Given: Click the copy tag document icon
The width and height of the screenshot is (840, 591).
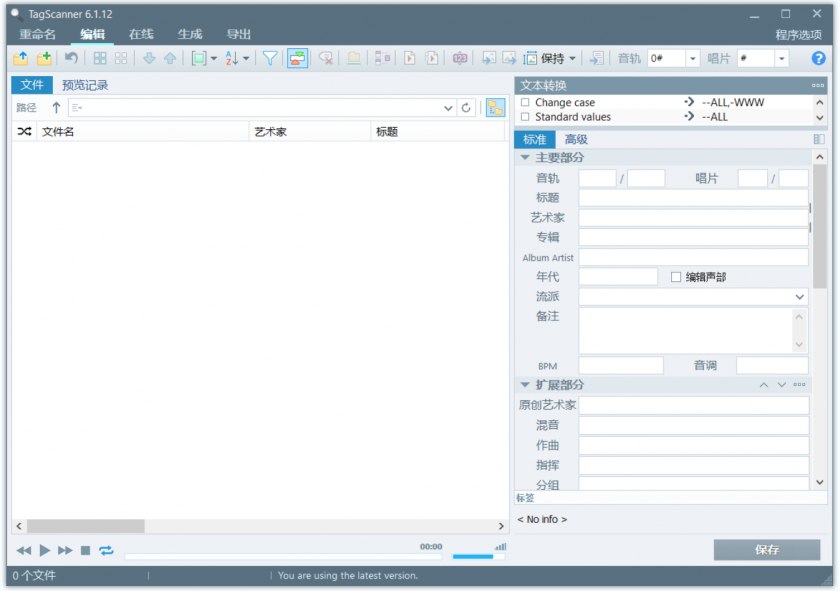Looking at the screenshot, I should pos(410,58).
